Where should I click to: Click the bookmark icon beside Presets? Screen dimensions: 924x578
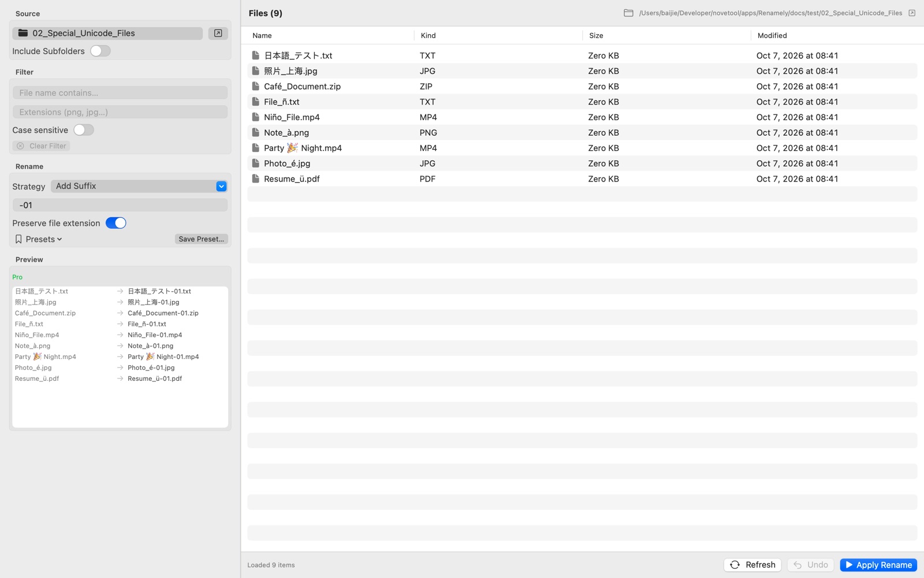[x=18, y=239]
